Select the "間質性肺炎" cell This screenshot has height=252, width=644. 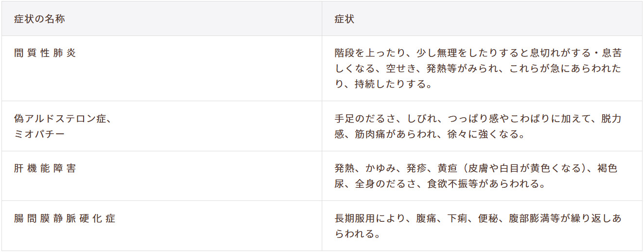click(x=45, y=53)
